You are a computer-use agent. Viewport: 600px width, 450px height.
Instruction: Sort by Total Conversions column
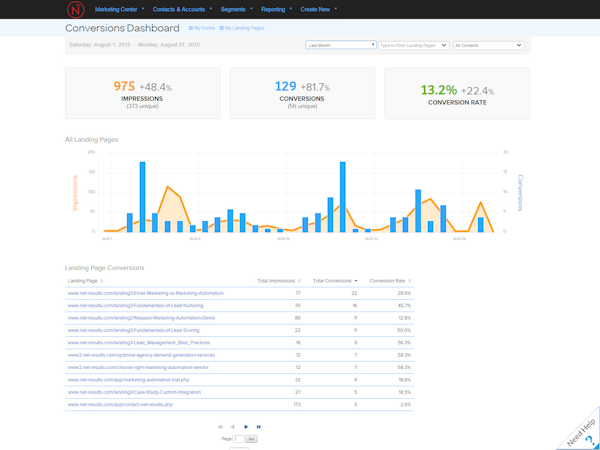pos(333,281)
